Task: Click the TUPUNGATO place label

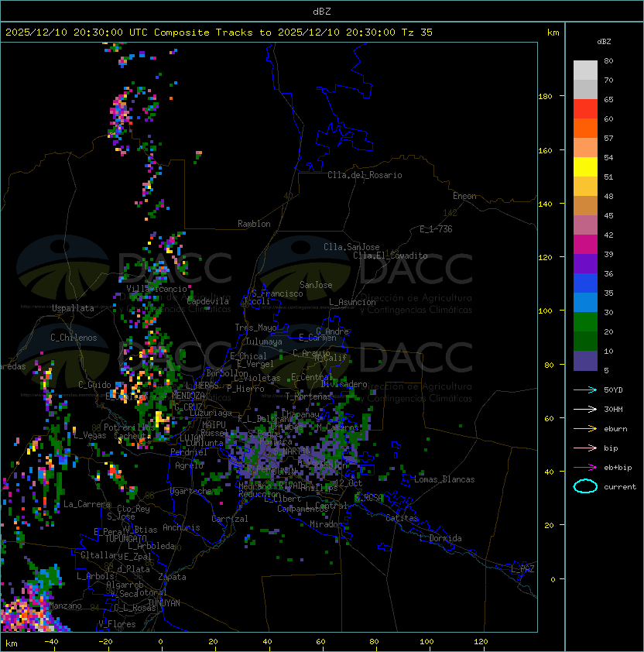Action: pyautogui.click(x=126, y=538)
